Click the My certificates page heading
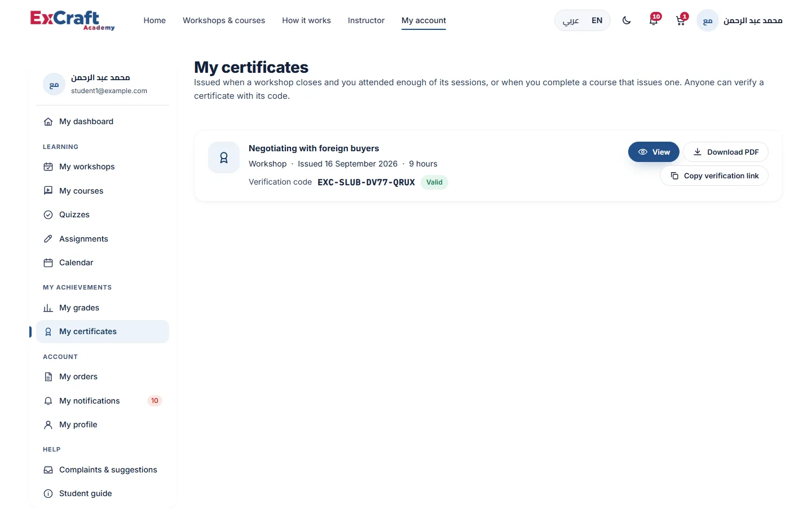The width and height of the screenshot is (812, 508). [251, 67]
